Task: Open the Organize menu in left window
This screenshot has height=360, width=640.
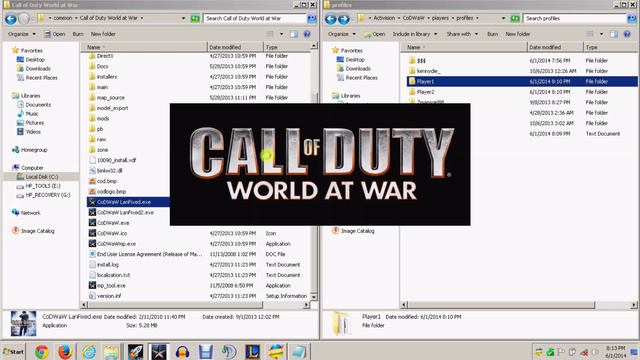Action: tap(22, 34)
